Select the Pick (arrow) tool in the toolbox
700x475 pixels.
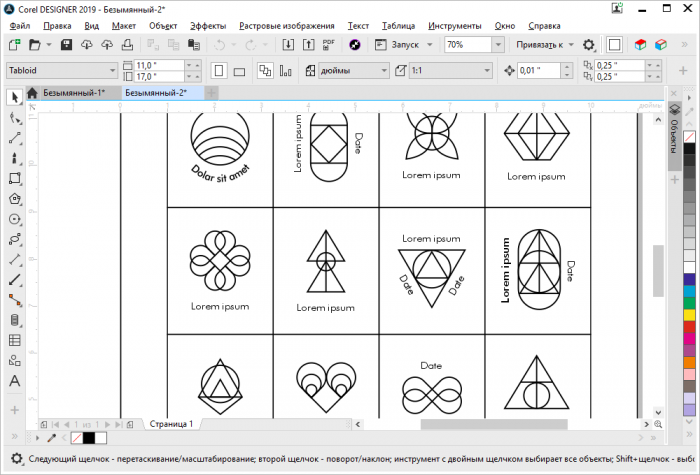point(14,97)
